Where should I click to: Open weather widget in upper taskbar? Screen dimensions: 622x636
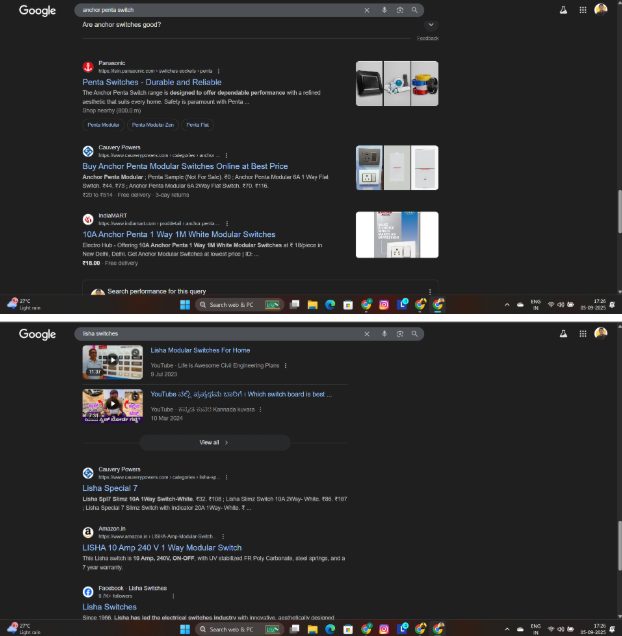[x=24, y=304]
